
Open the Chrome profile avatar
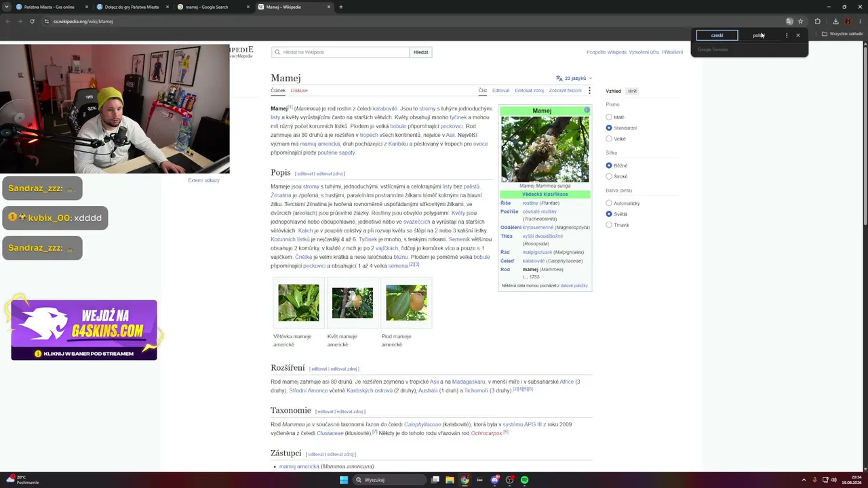pos(848,21)
